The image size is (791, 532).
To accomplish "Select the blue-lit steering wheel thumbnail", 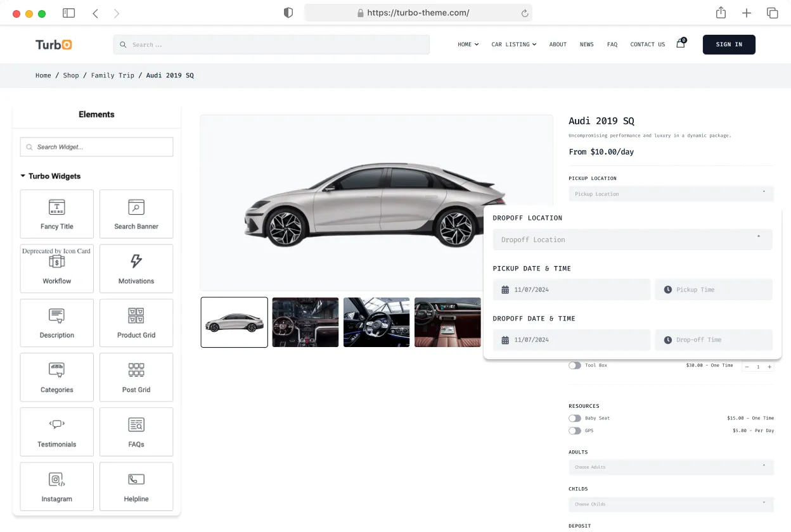I will coord(376,322).
